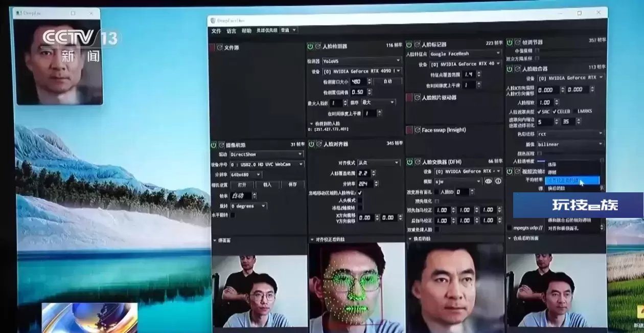
Task: Reset the 帧调节器 module settings
Action: tap(517, 42)
